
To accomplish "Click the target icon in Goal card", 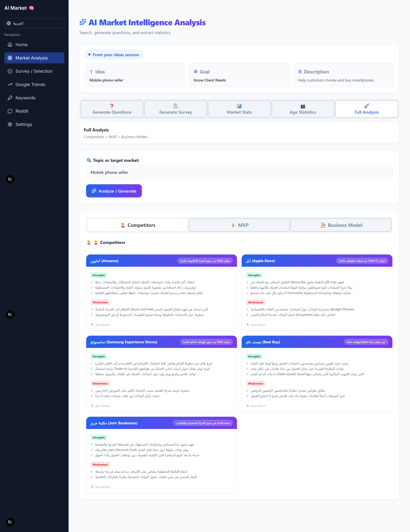I will pyautogui.click(x=196, y=72).
